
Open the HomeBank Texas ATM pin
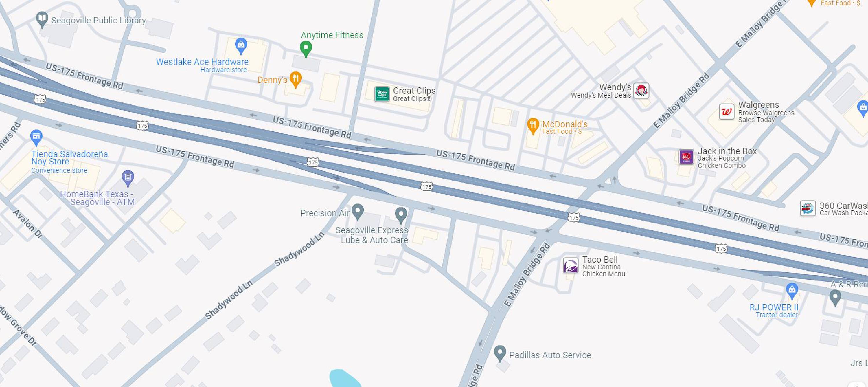coord(128,178)
